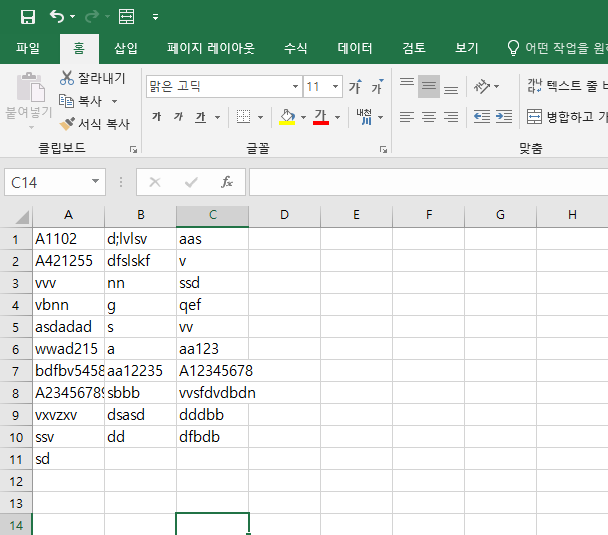608x535 pixels.
Task: Open the 수식 (Formulas) ribbon tab
Action: [296, 48]
